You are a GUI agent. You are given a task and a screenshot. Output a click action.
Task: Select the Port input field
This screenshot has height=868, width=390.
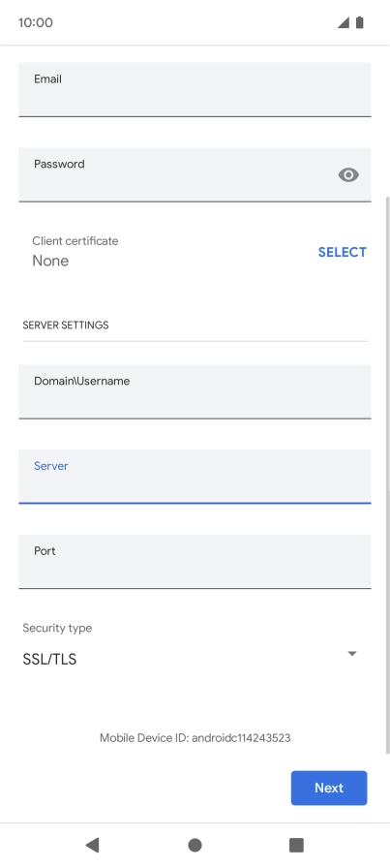click(195, 561)
